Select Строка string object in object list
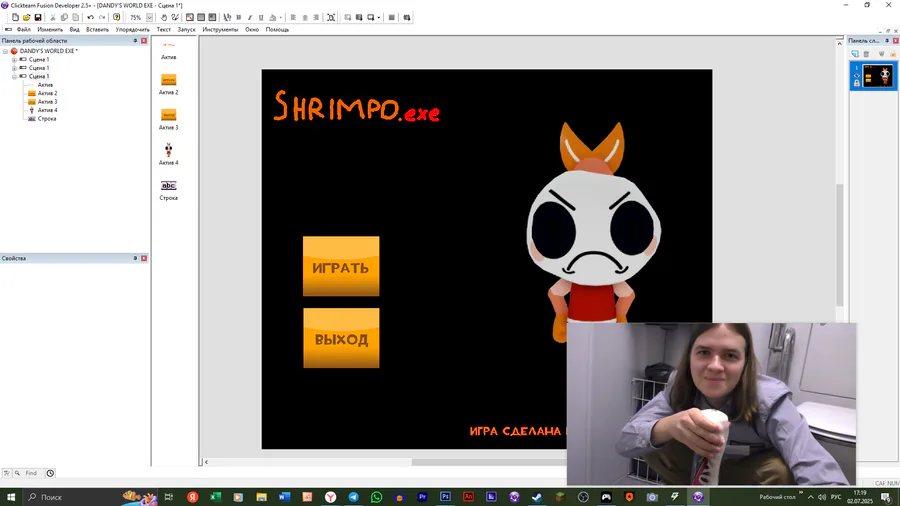The width and height of the screenshot is (900, 506). (x=169, y=185)
